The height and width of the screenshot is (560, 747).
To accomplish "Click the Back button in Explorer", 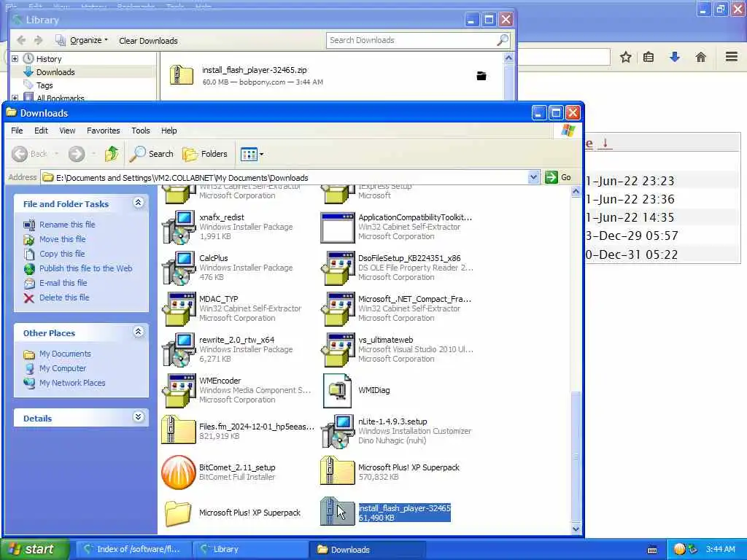I will (x=29, y=154).
